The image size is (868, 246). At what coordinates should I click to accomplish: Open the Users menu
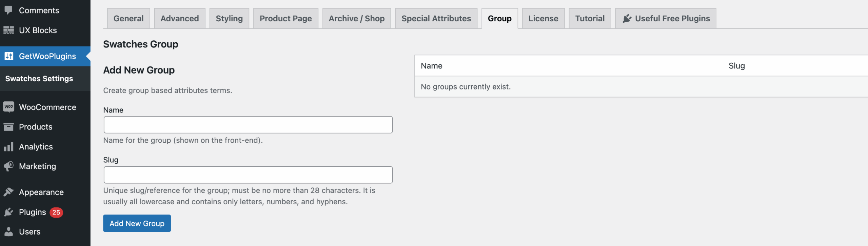[45, 232]
